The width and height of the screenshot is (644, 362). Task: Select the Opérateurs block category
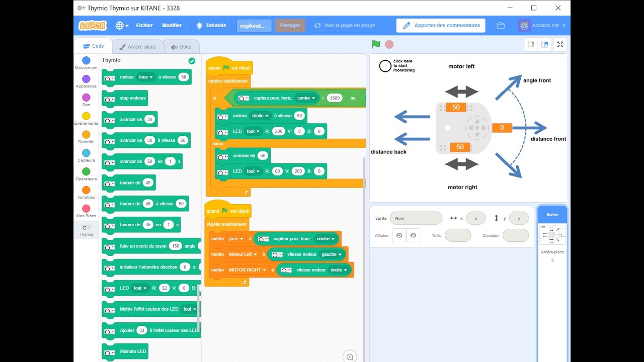[x=86, y=174]
